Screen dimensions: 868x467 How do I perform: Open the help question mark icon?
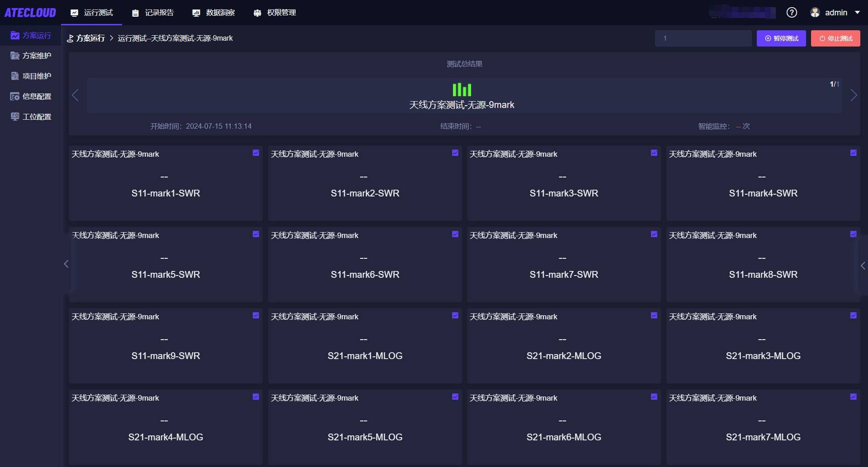click(792, 13)
